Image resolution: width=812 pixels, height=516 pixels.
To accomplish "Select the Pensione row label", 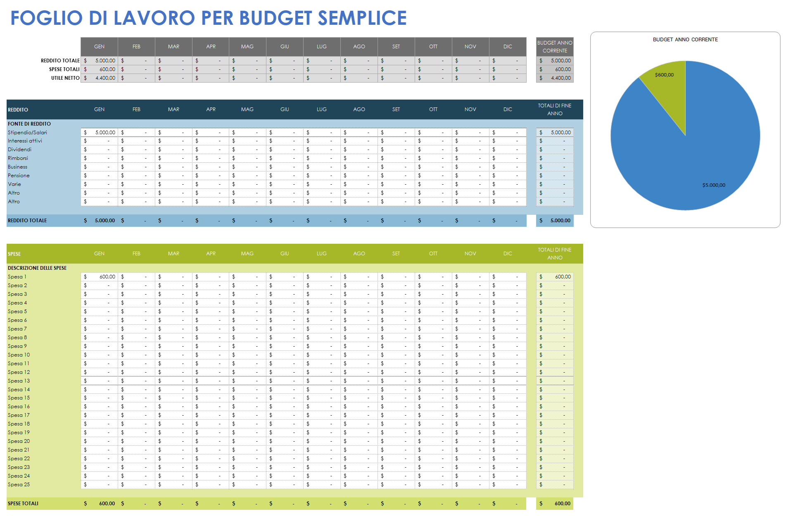I will (x=19, y=176).
